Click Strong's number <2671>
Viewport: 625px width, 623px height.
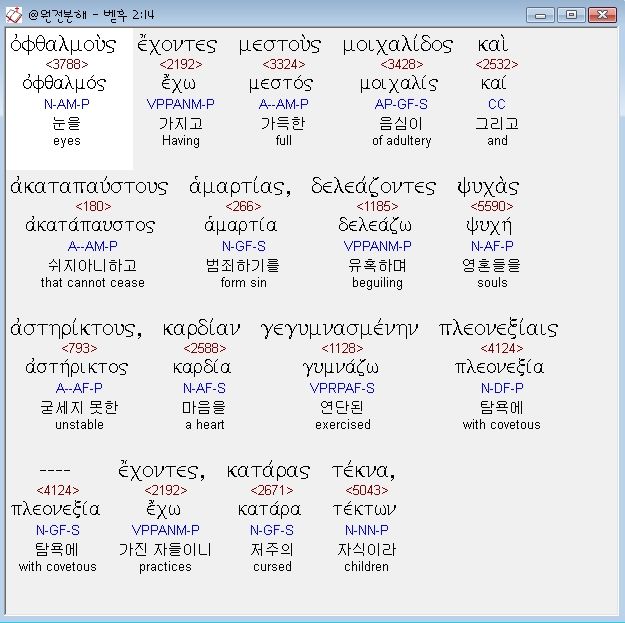pyautogui.click(x=272, y=490)
